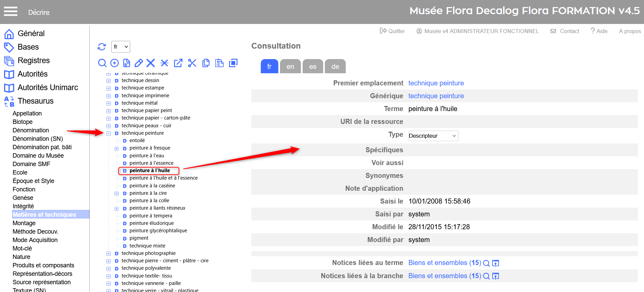This screenshot has width=644, height=292.
Task: Click the large X delete term icon
Action: coord(151,63)
